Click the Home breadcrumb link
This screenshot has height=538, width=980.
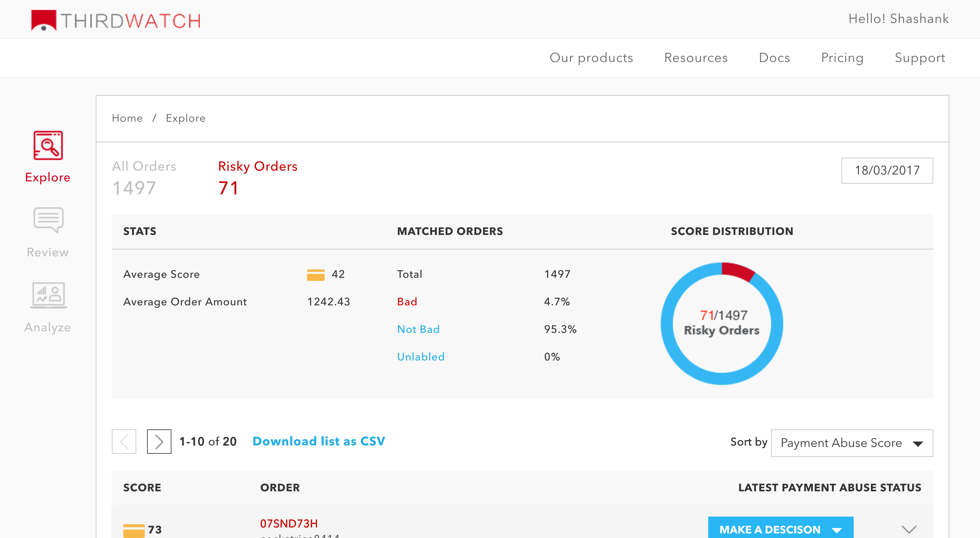(127, 118)
